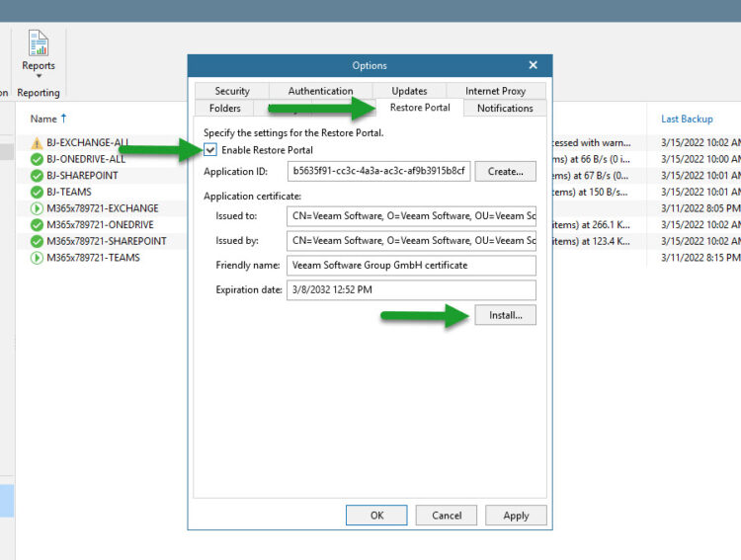
Task: Click the Apply button
Action: 516,516
